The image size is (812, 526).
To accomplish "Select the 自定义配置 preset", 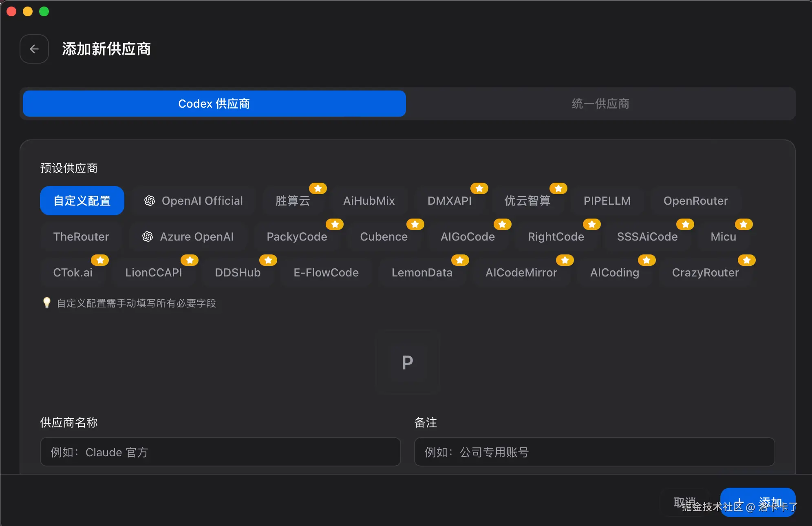I will coord(82,201).
